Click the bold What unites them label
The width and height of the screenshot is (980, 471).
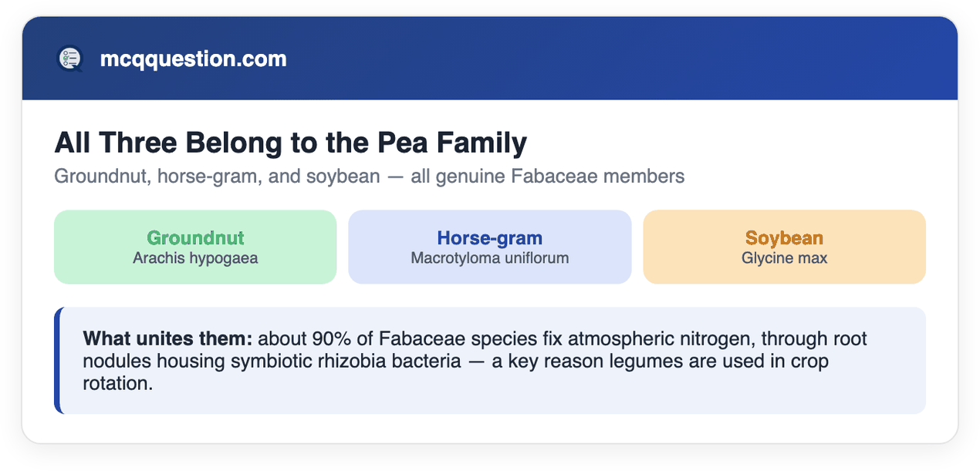[x=168, y=338]
